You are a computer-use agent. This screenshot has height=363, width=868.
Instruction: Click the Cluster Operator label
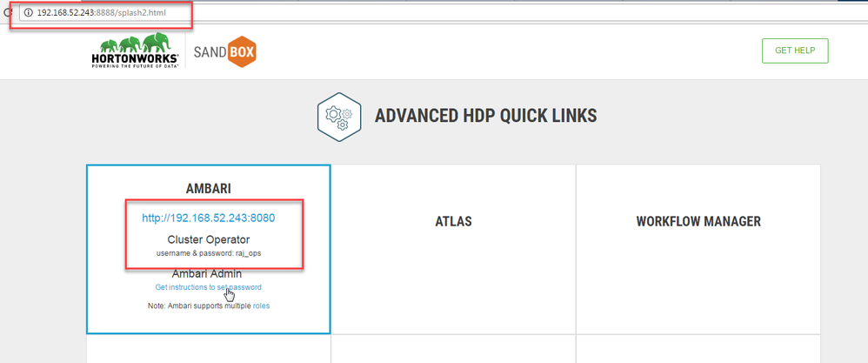click(208, 240)
